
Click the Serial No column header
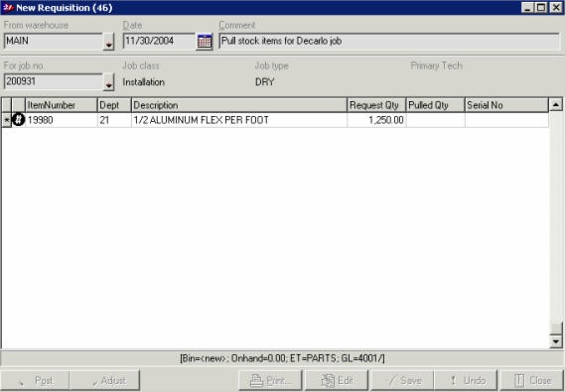pyautogui.click(x=506, y=105)
